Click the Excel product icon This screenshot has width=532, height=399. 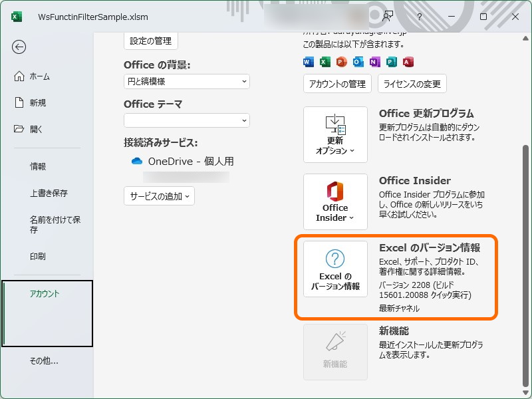[x=325, y=62]
